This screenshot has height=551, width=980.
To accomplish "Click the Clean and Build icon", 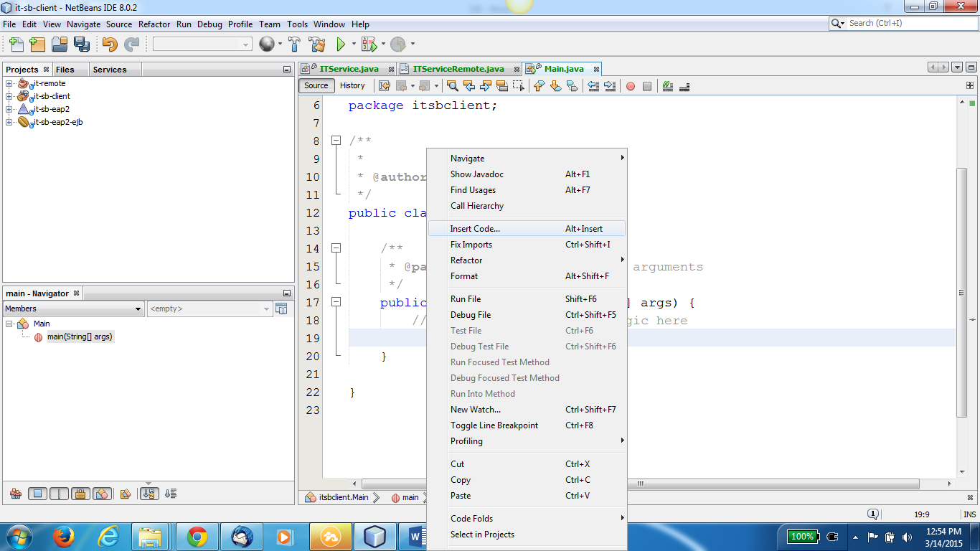I will click(316, 44).
